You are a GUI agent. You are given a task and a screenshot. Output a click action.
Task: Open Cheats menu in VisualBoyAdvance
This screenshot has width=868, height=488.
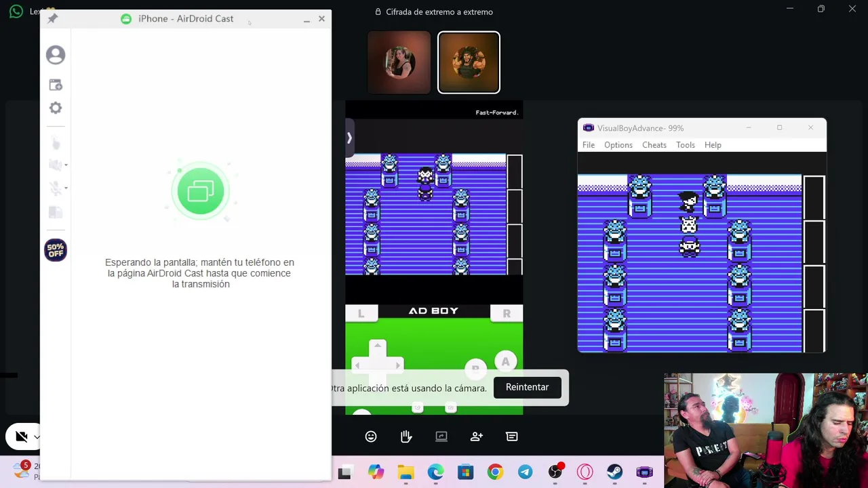coord(654,145)
